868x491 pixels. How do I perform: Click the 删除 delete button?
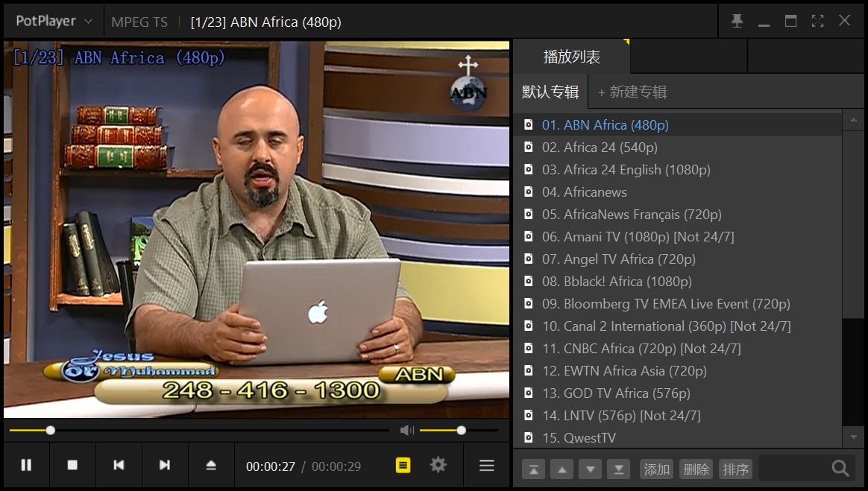pyautogui.click(x=696, y=469)
